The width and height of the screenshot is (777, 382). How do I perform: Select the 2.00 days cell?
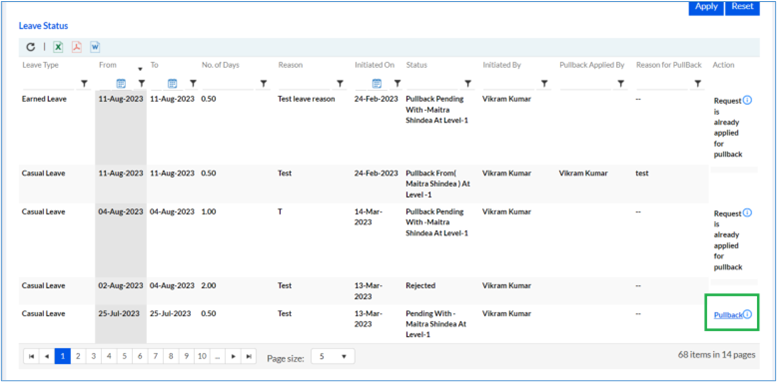(x=208, y=286)
